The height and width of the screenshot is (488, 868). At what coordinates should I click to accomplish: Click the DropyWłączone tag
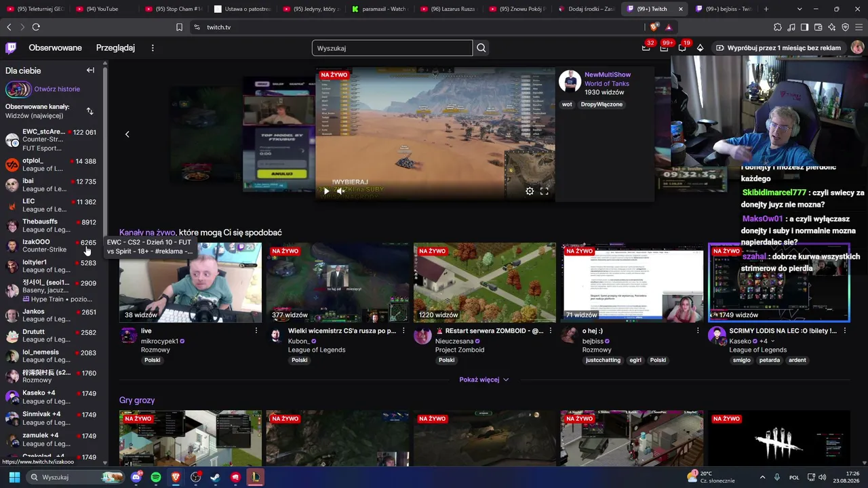[601, 104]
